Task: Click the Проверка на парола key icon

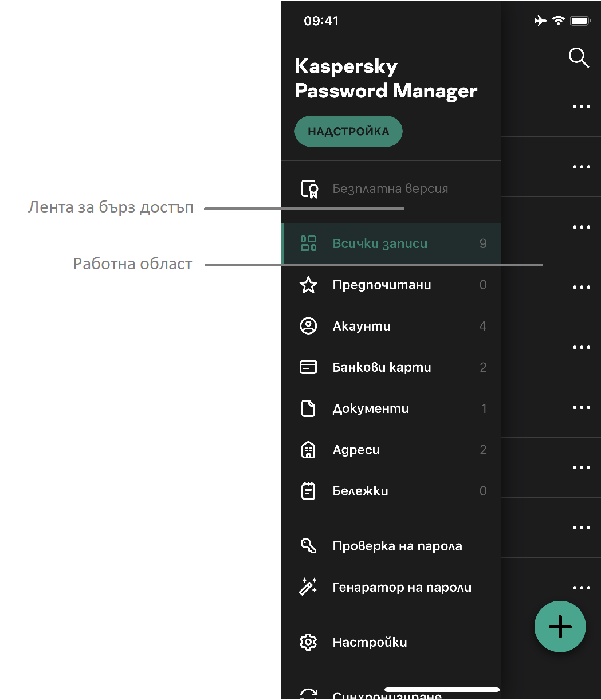Action: click(x=308, y=546)
